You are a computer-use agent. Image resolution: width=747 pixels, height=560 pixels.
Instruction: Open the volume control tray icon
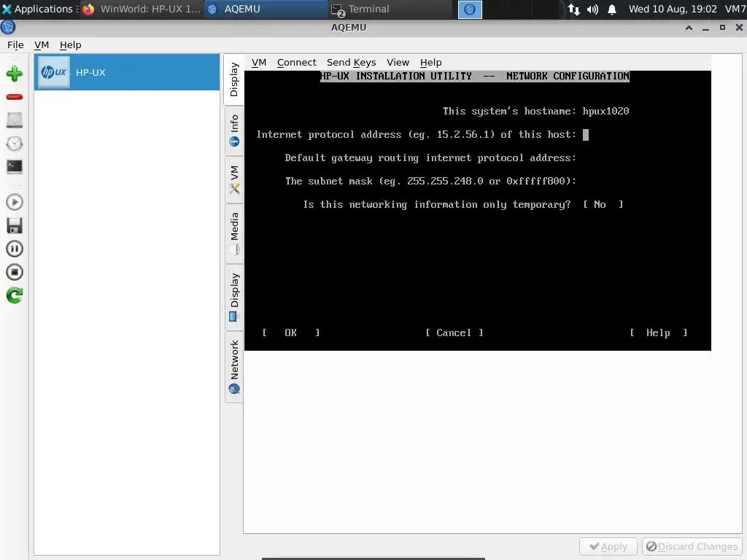coord(592,9)
